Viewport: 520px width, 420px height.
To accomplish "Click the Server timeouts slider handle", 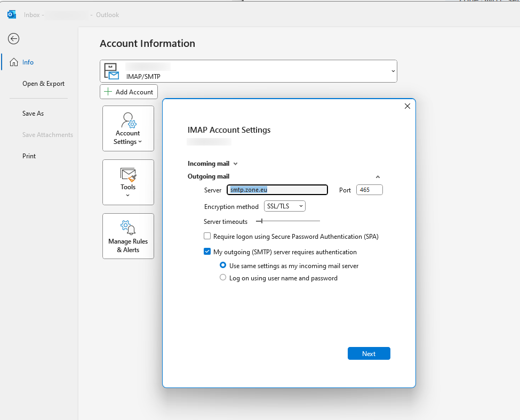I will tap(261, 221).
